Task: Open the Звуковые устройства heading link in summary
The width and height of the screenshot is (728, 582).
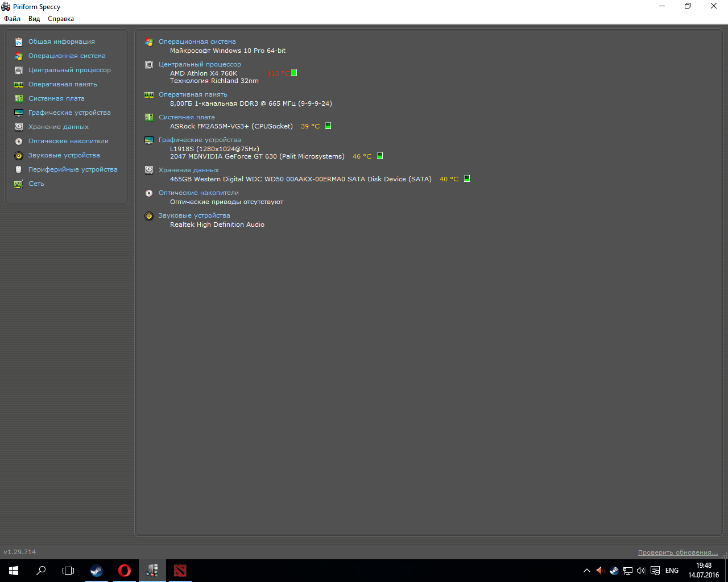Action: point(195,215)
